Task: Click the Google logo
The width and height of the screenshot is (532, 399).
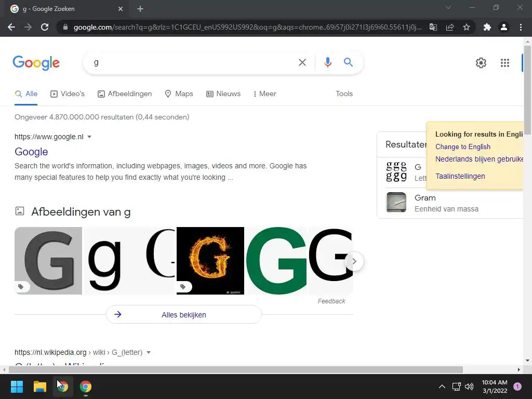Action: click(x=36, y=63)
